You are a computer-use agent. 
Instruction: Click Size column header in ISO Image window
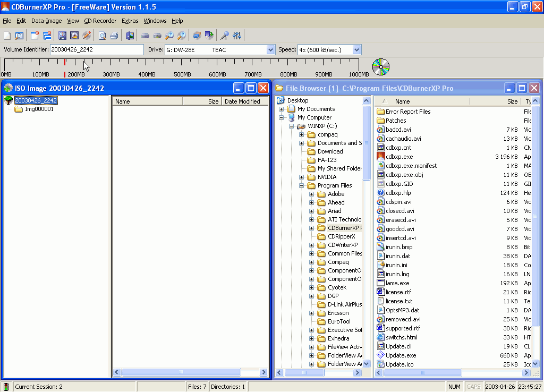(202, 101)
